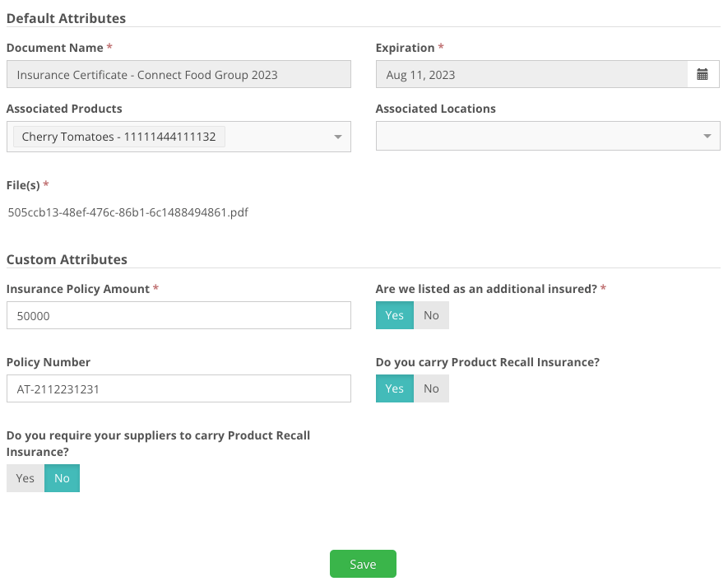The image size is (728, 586).
Task: Click inside the Associated Locations box
Action: (535, 137)
